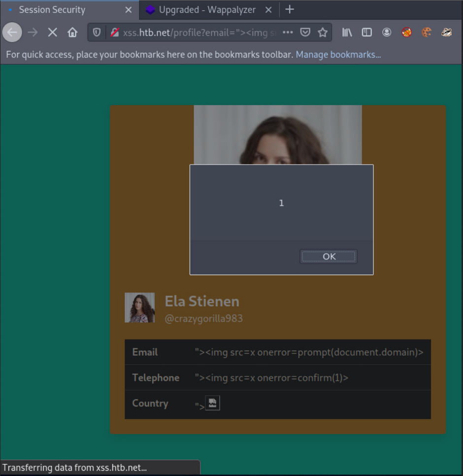Toggle tracking protection via the shield icon

click(x=97, y=32)
